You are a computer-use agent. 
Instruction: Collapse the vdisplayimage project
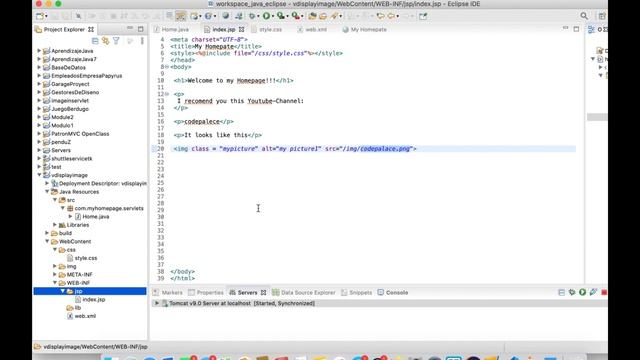point(39,175)
